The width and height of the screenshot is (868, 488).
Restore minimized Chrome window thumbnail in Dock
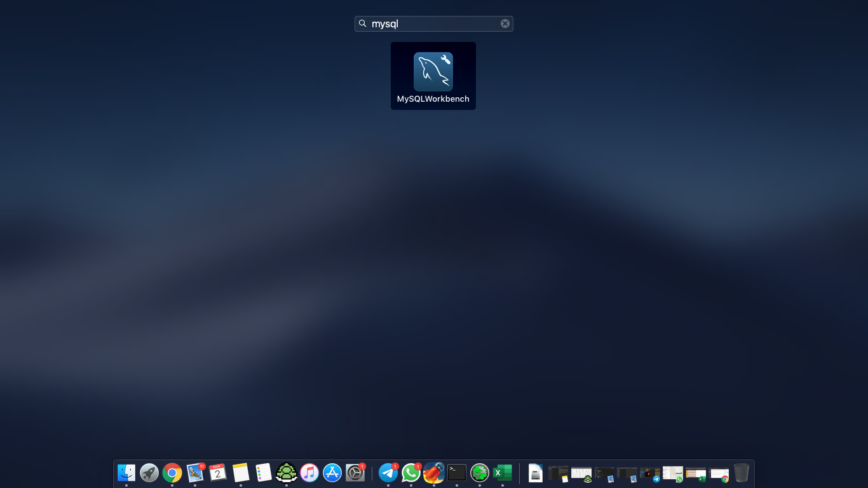click(719, 474)
